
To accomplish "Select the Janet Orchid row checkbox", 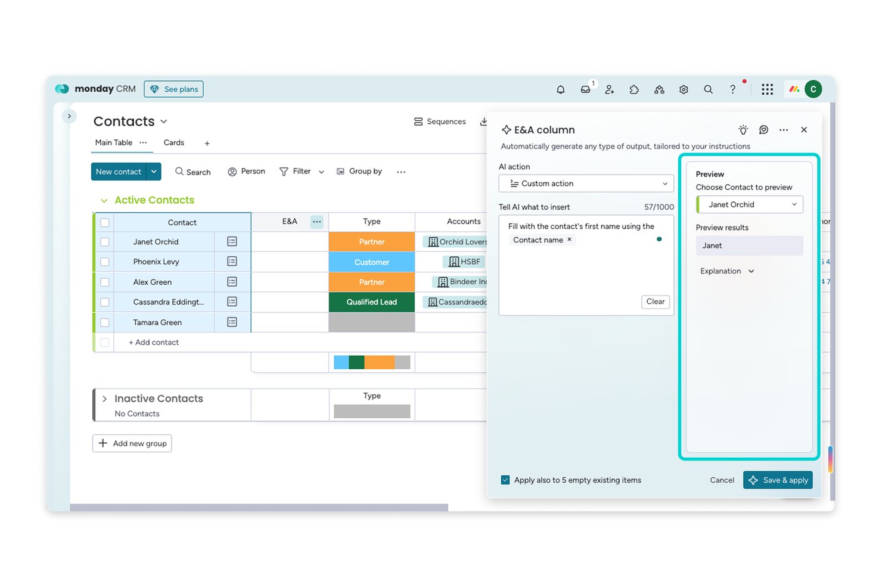I will click(x=105, y=242).
